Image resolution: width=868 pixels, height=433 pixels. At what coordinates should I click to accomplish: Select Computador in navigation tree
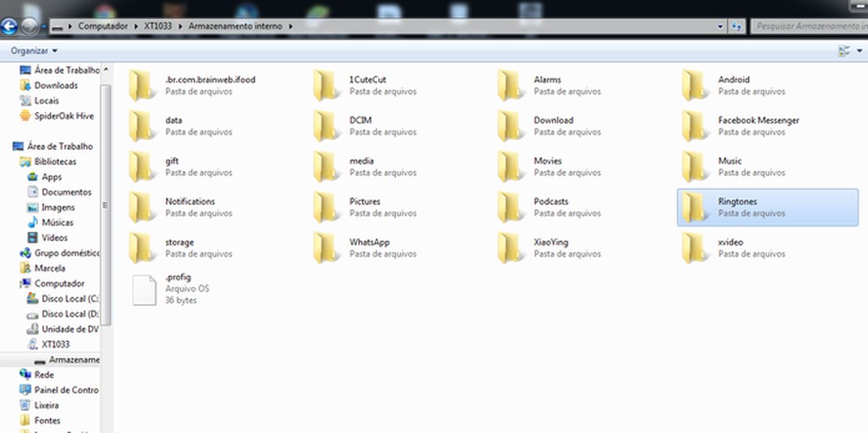click(52, 283)
